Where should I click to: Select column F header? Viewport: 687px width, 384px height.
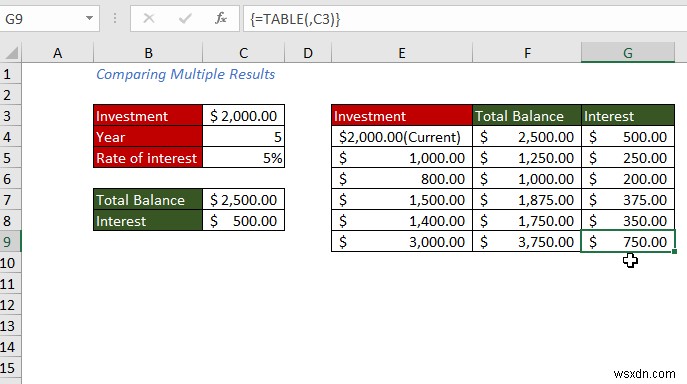(527, 53)
